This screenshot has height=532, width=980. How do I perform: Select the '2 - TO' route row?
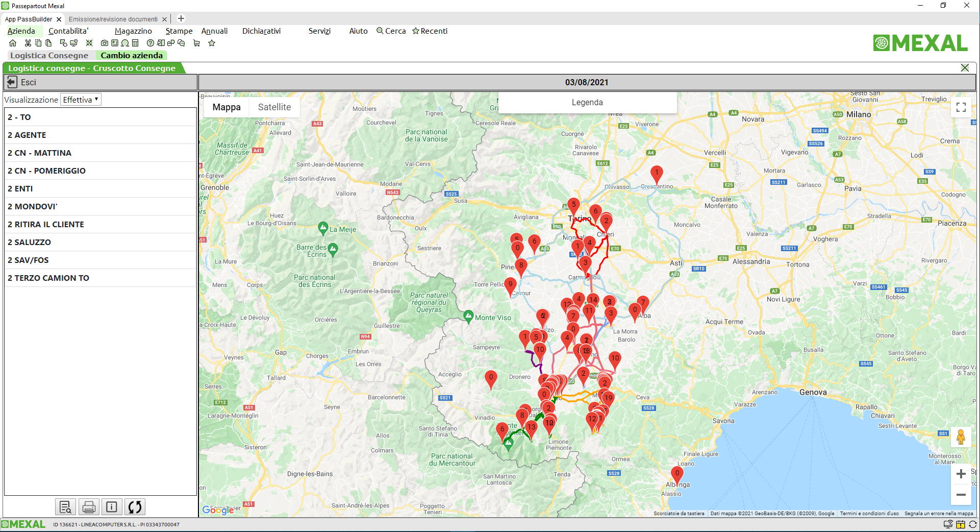coord(100,117)
